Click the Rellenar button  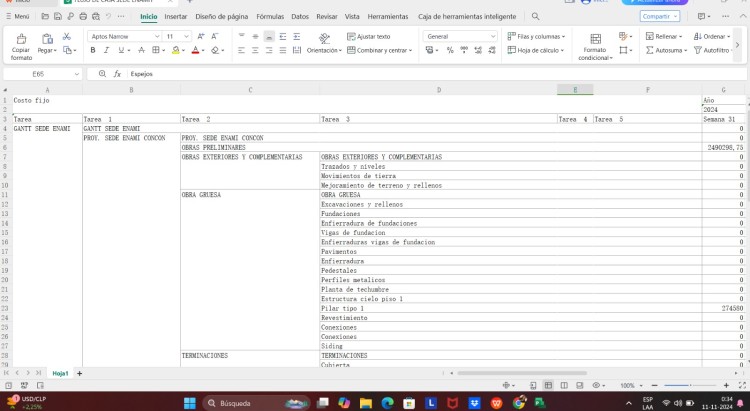coord(664,36)
